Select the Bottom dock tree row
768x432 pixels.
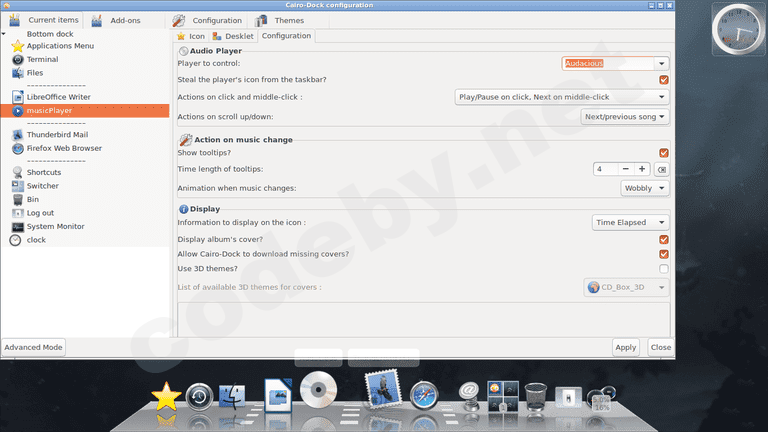(85, 34)
